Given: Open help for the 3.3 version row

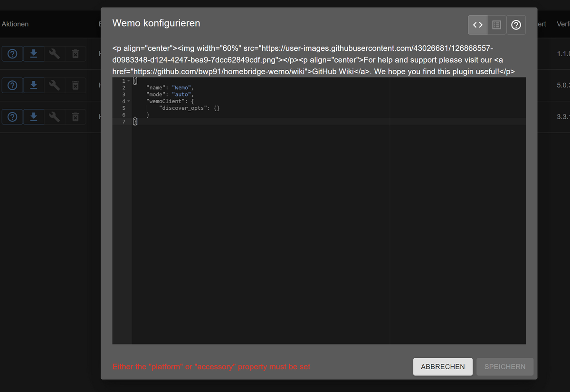Looking at the screenshot, I should coord(13,116).
